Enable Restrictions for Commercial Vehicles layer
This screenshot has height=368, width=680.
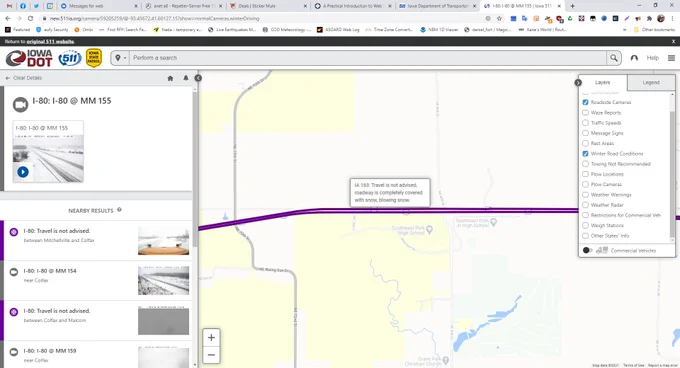tap(585, 215)
